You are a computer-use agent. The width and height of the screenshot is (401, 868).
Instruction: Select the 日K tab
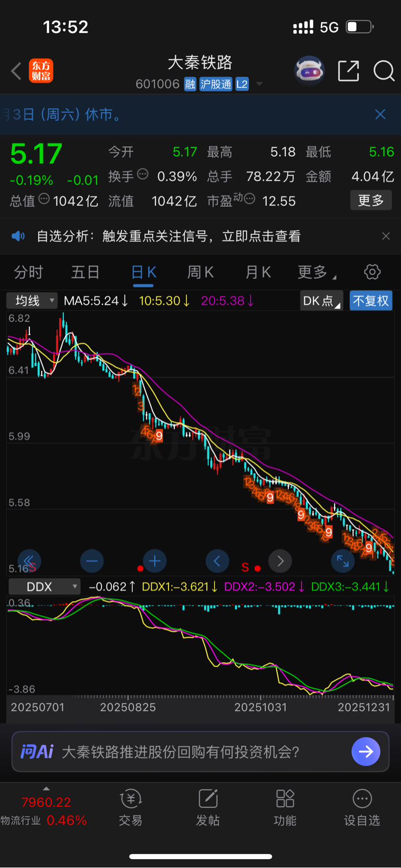[144, 272]
